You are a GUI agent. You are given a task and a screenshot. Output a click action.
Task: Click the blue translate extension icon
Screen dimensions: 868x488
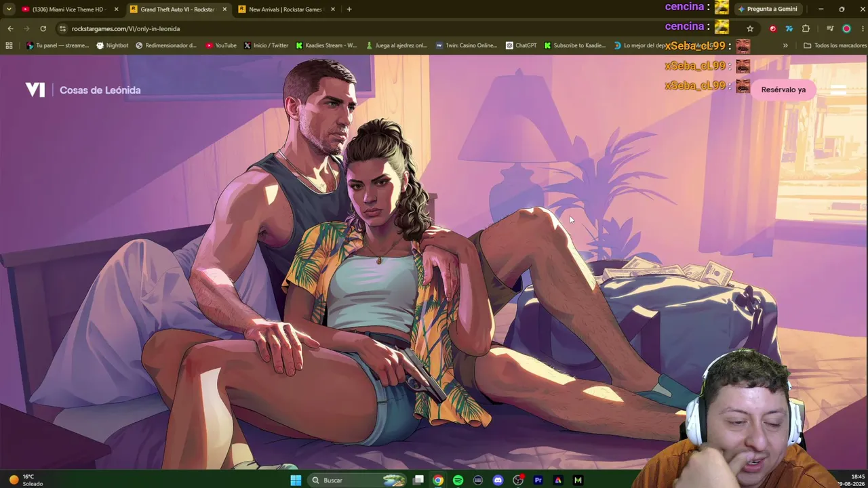tap(789, 28)
